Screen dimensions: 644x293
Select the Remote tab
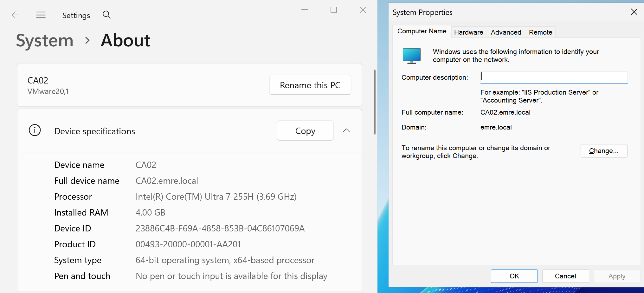pyautogui.click(x=540, y=32)
